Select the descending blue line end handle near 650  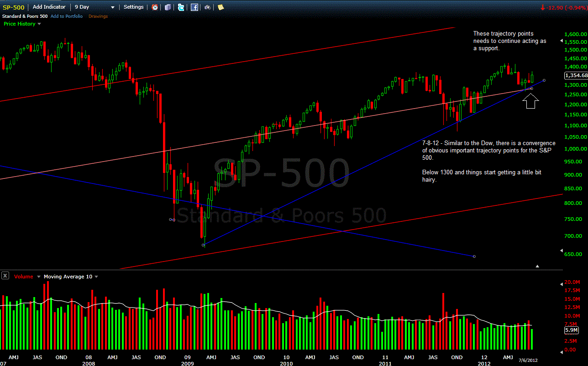pos(474,256)
